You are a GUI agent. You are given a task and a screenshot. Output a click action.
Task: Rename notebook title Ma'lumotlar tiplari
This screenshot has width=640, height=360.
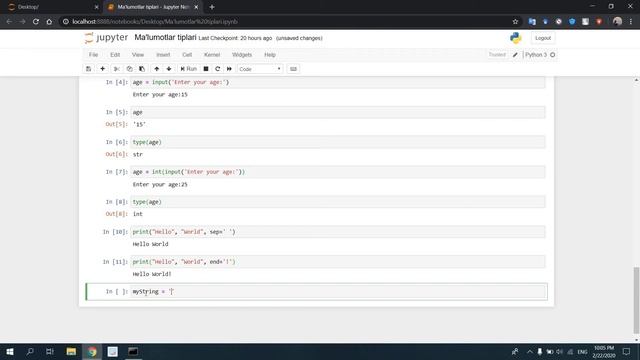(165, 38)
